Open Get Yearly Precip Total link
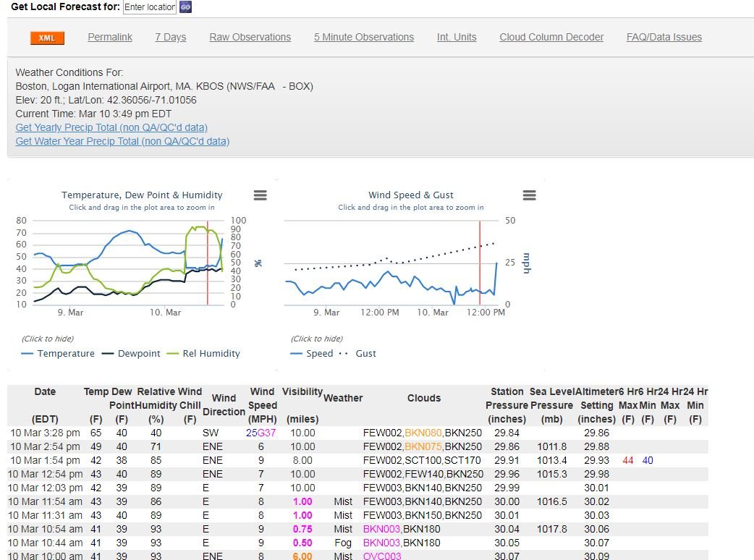The width and height of the screenshot is (754, 560). point(111,127)
